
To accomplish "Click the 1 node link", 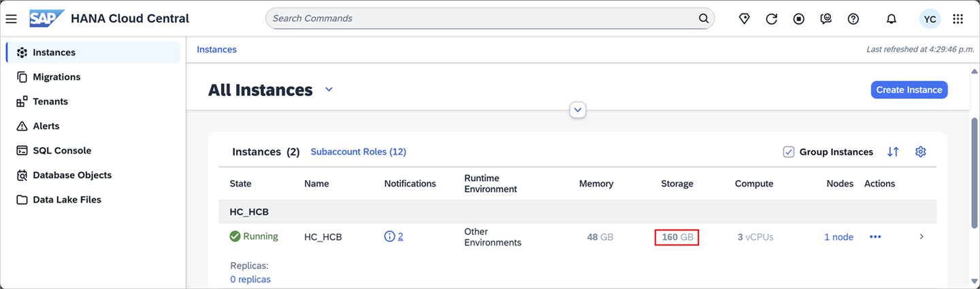I will 838,237.
